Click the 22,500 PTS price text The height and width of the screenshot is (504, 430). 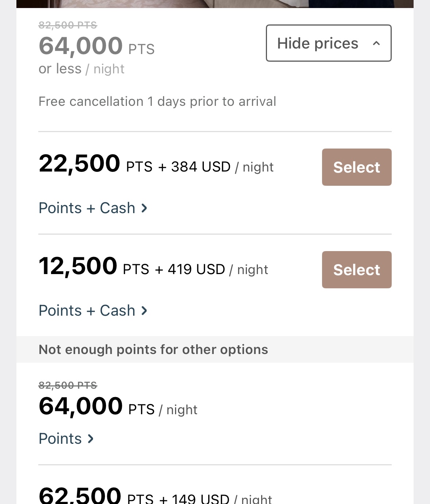click(x=80, y=163)
